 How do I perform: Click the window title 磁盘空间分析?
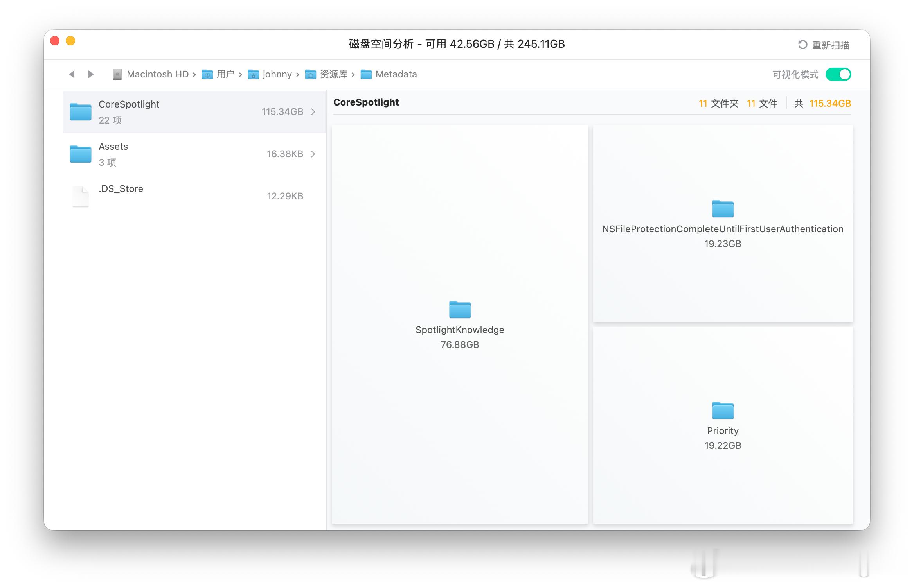381,44
